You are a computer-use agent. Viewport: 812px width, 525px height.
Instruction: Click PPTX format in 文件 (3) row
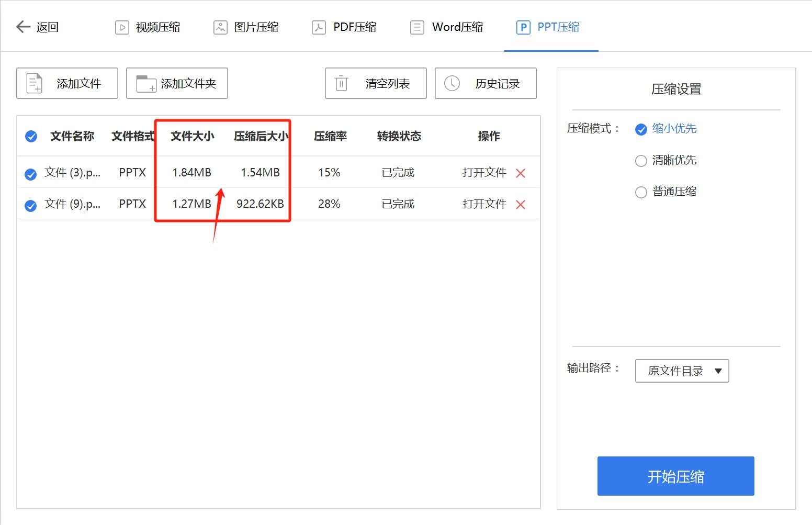132,172
